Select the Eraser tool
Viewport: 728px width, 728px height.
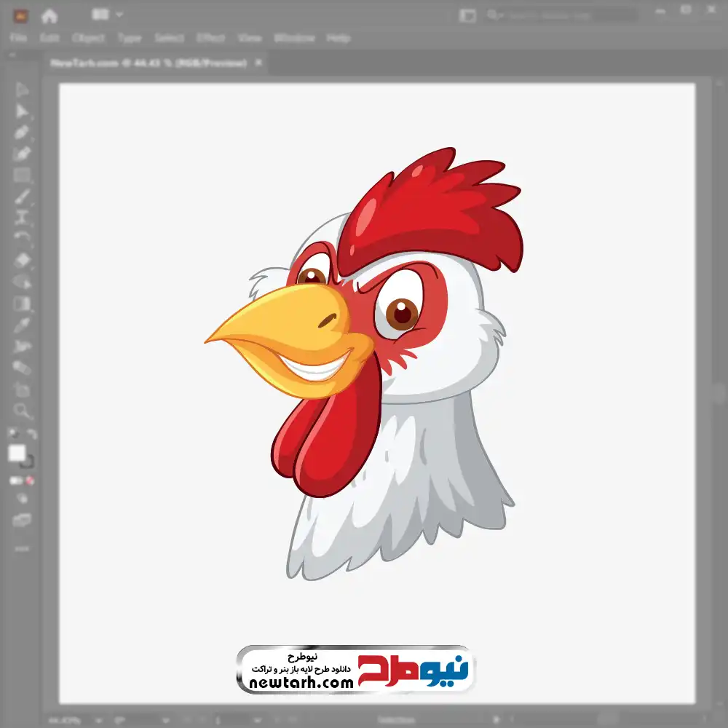pos(22,260)
